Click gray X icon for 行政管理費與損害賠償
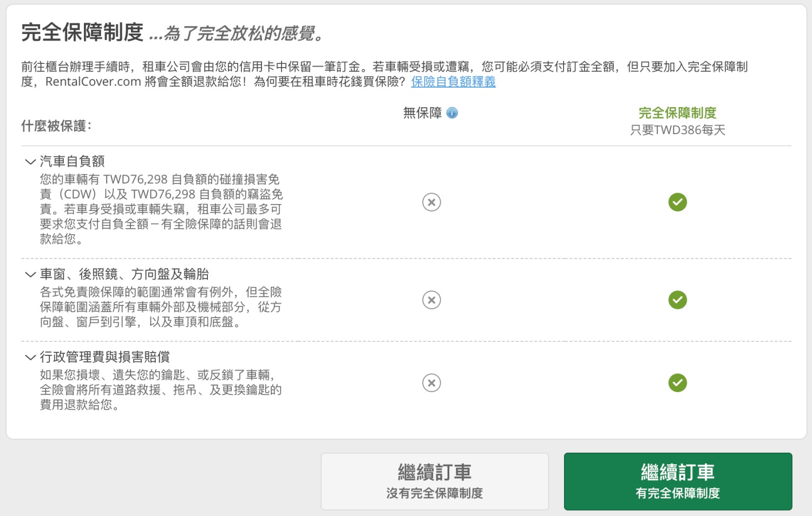812x516 pixels. (x=431, y=383)
